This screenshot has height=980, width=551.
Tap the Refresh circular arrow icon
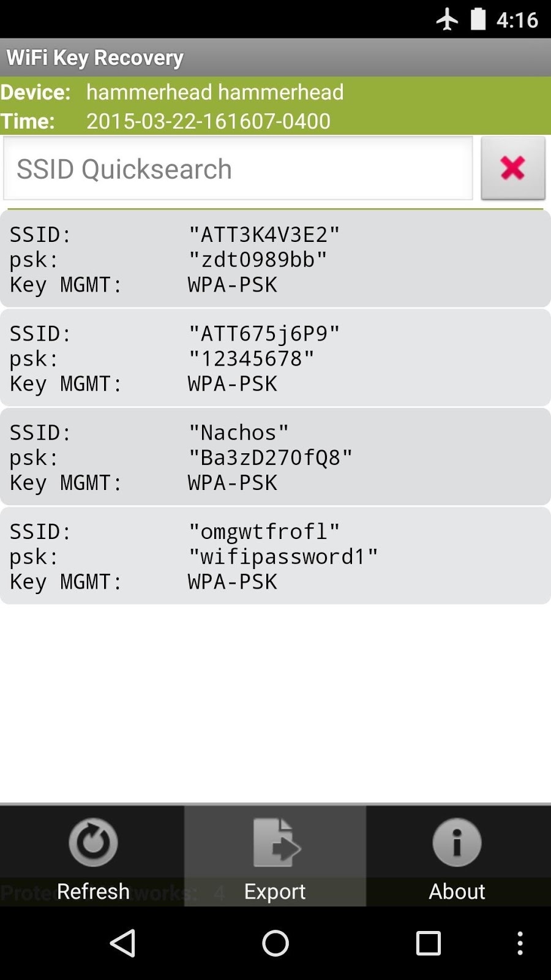(93, 842)
